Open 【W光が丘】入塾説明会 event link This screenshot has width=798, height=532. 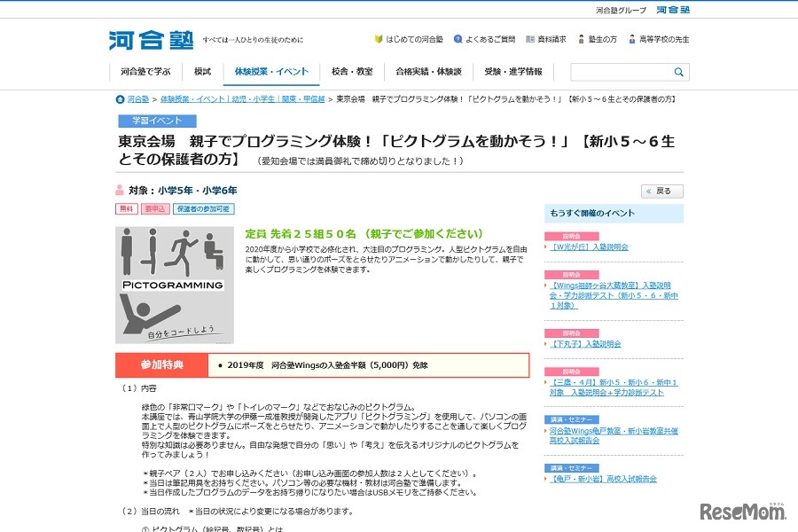(589, 246)
